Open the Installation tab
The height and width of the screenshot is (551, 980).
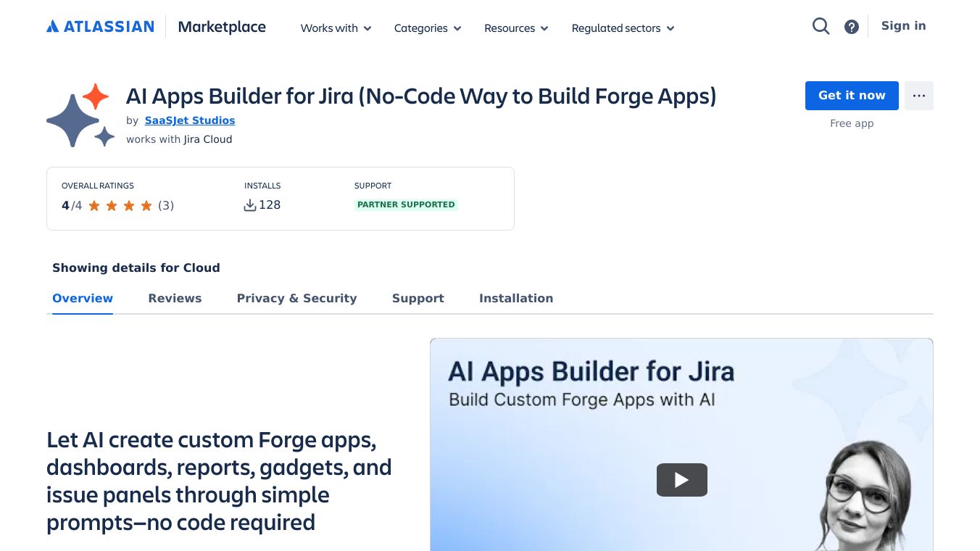coord(515,298)
